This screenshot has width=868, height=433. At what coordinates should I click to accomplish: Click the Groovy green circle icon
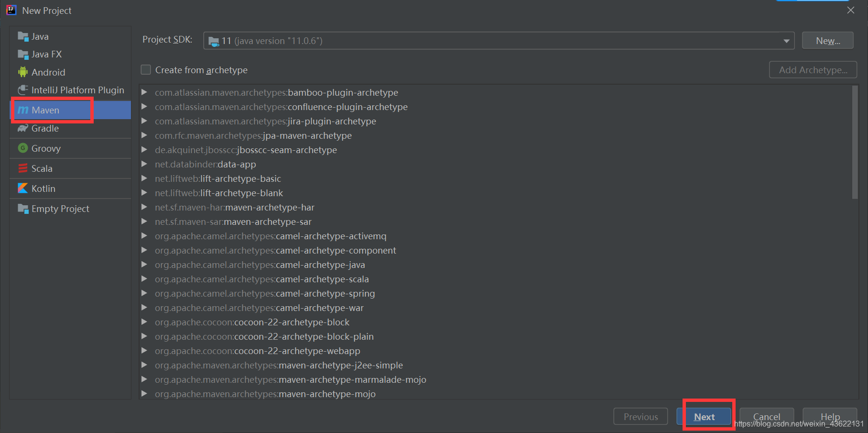(x=23, y=148)
